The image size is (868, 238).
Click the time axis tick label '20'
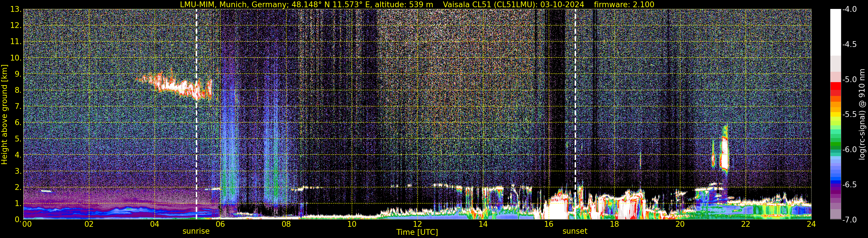[680, 224]
